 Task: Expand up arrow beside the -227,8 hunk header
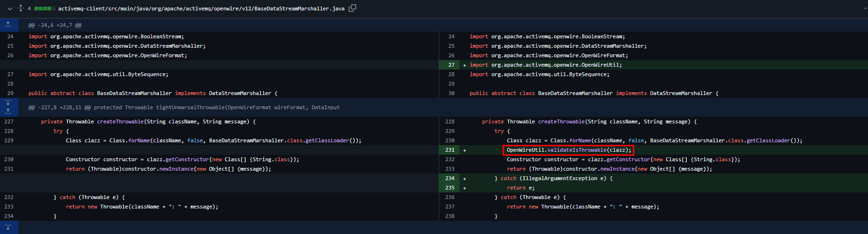click(x=8, y=112)
